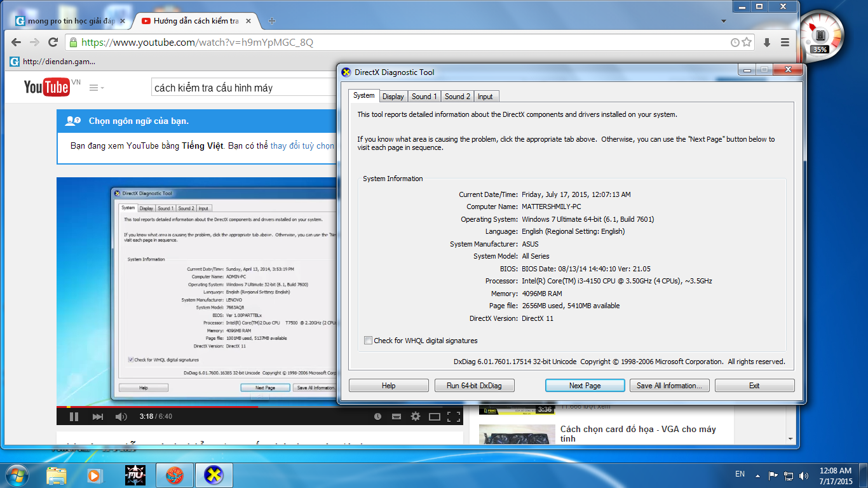Click history clock icon in address bar
Image resolution: width=868 pixels, height=488 pixels.
tap(735, 43)
